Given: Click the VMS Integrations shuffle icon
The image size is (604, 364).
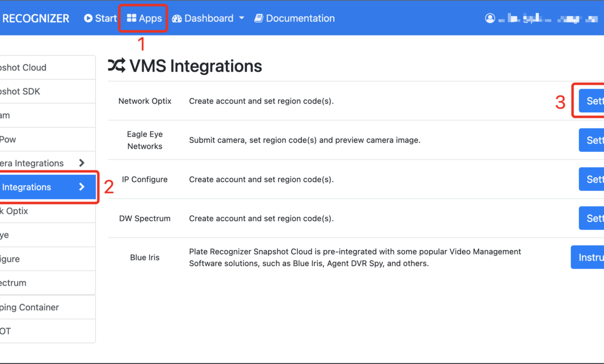Looking at the screenshot, I should 116,66.
